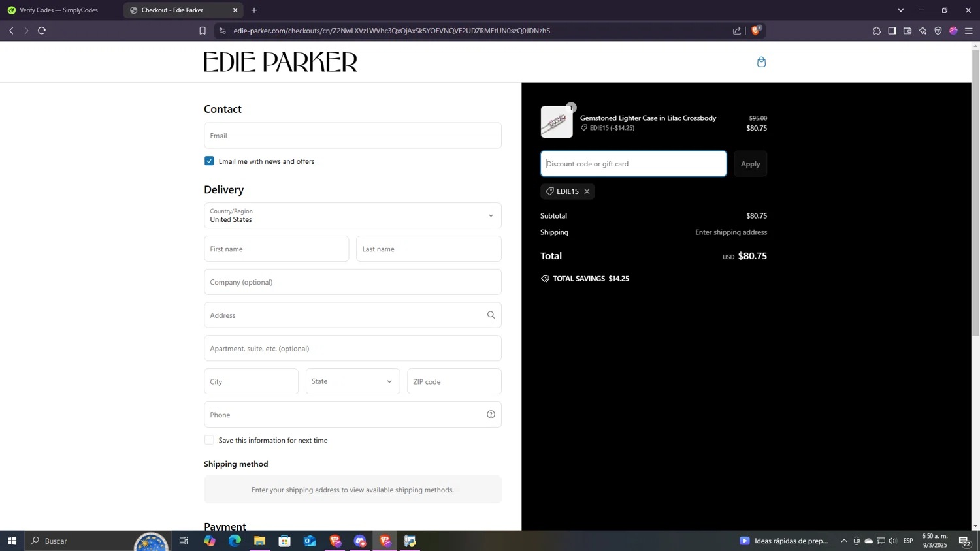
Task: Click the Company (optional) field
Action: point(353,282)
